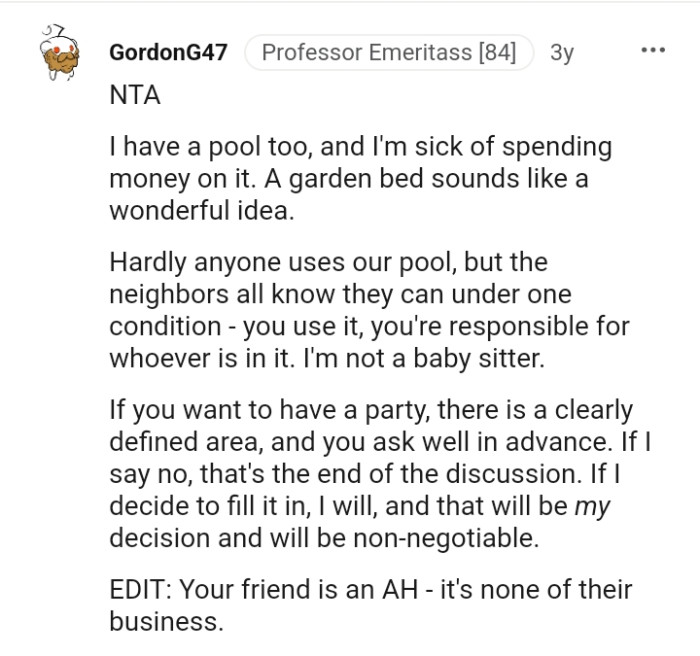
Task: Click the Professor Emeritass [84] flair
Action: coord(389,53)
